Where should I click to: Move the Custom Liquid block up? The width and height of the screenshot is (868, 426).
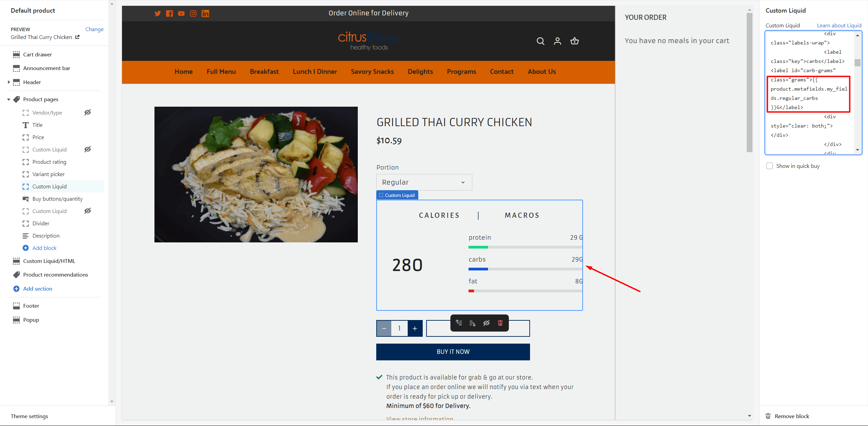pos(459,323)
